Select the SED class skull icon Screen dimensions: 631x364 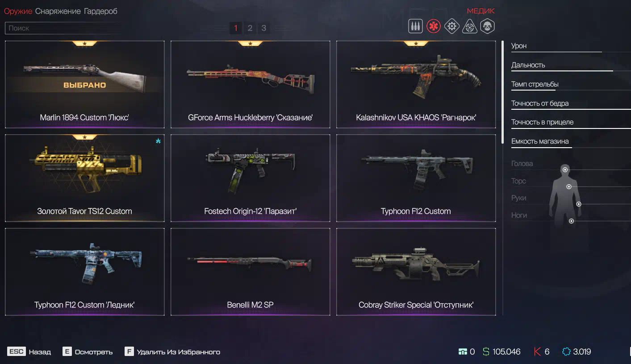click(x=487, y=26)
